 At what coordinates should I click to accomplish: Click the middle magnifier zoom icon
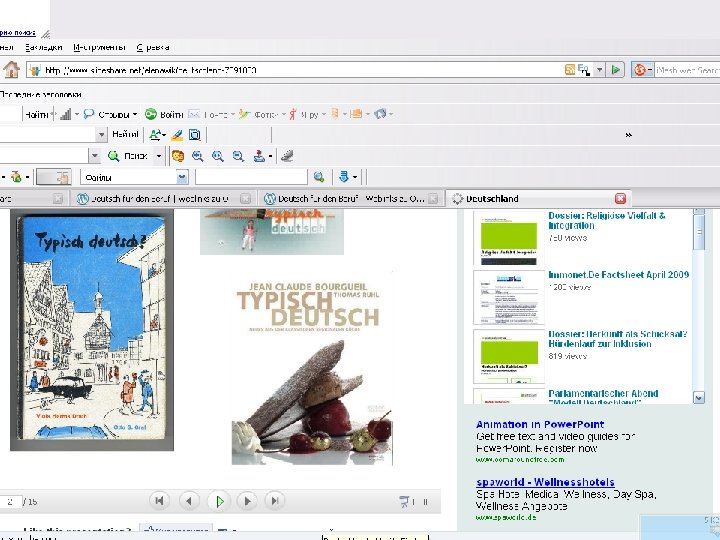pyautogui.click(x=218, y=156)
